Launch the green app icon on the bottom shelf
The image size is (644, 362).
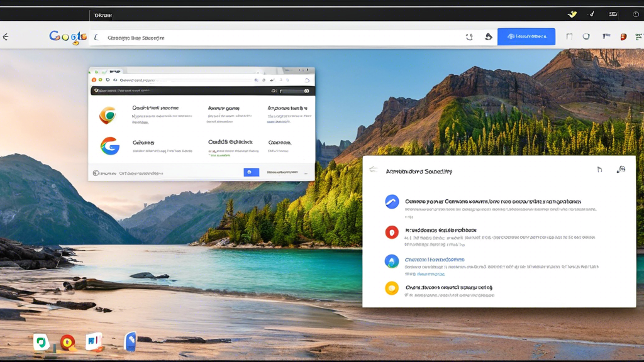pos(41,342)
